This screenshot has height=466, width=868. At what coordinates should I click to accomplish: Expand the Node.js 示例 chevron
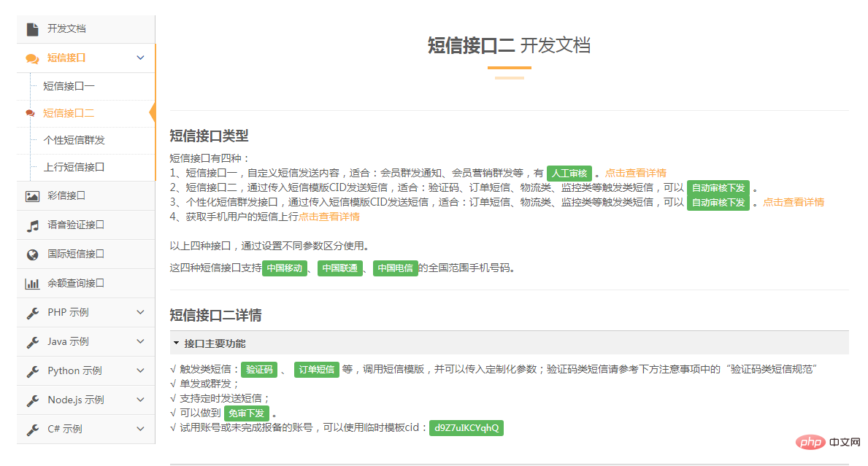(x=141, y=400)
